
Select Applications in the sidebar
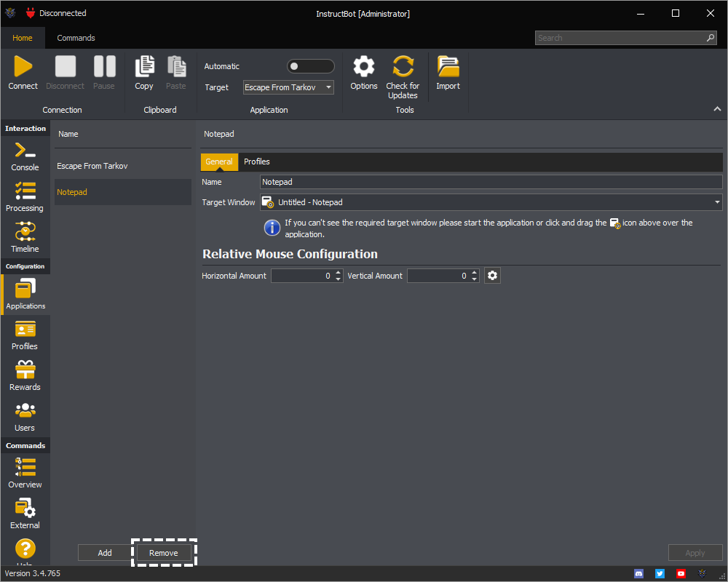point(25,295)
